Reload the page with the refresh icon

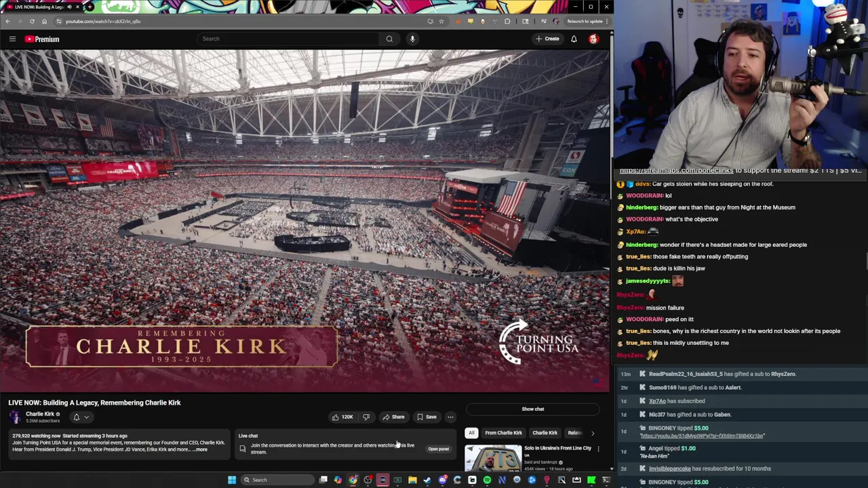[32, 21]
